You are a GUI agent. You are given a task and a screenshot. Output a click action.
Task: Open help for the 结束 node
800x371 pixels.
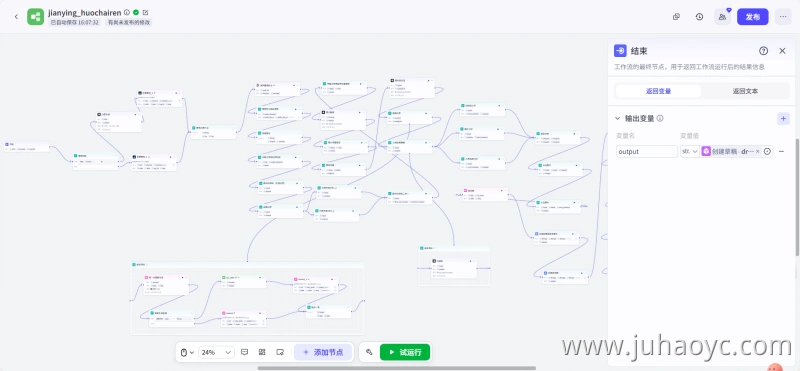[x=763, y=51]
